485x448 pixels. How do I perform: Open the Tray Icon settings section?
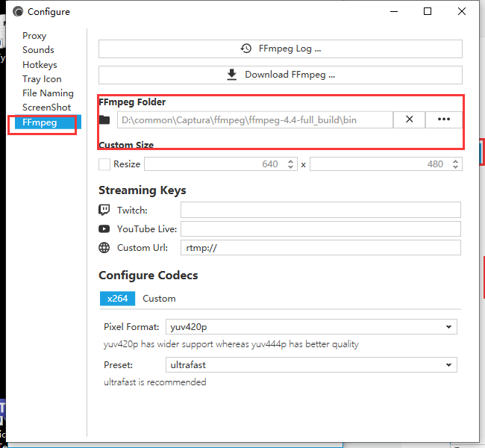[x=42, y=79]
